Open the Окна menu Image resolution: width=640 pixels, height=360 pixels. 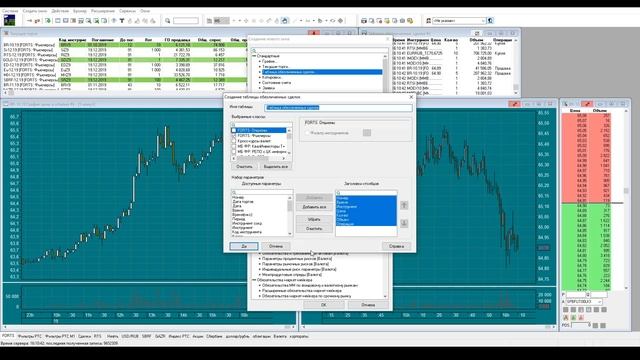(145, 11)
